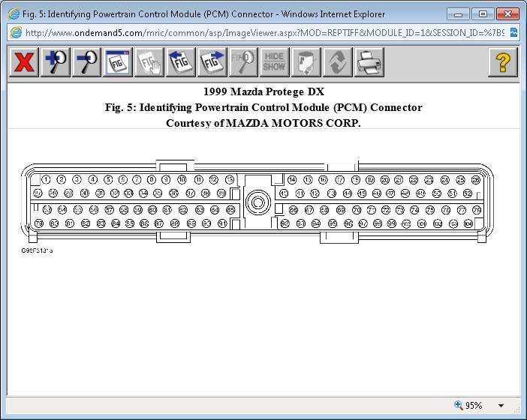Zoom out with the minus magnifier icon
Screen dimensions: 527x420
(86, 62)
